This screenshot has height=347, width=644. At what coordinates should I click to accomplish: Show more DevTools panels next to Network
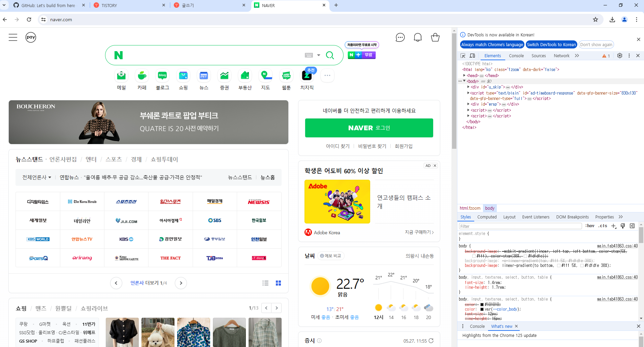pyautogui.click(x=577, y=56)
